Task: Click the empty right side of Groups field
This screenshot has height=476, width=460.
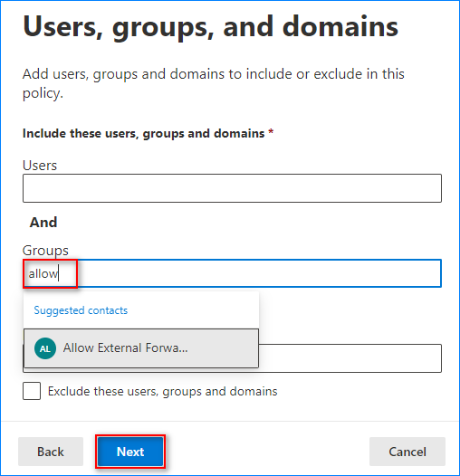Action: pyautogui.click(x=258, y=273)
